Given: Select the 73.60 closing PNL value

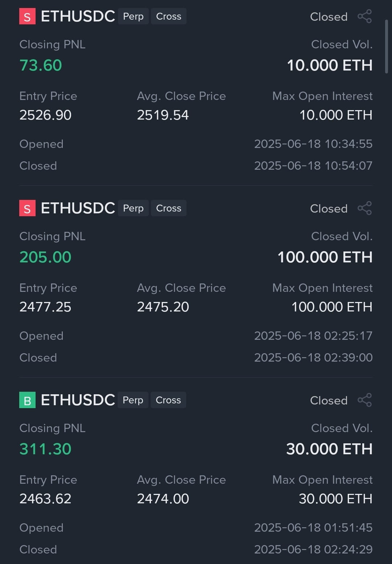Looking at the screenshot, I should [41, 65].
